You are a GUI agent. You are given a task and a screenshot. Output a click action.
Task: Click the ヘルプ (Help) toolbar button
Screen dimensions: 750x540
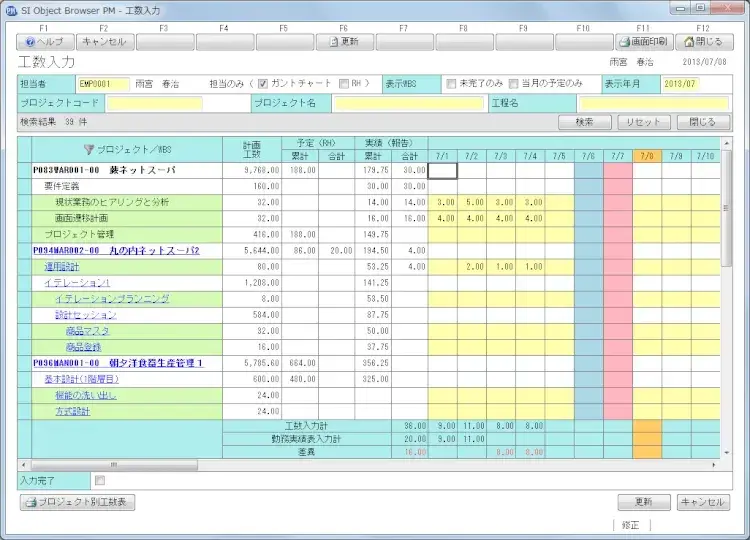tap(45, 42)
